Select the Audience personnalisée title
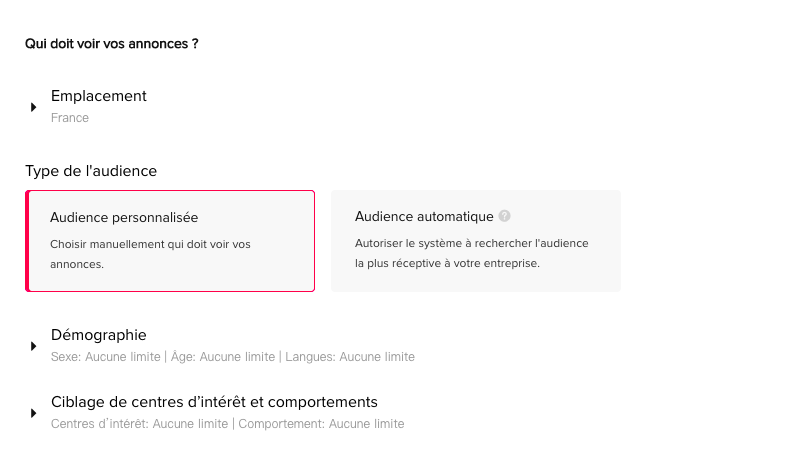Screen dimensions: 806x461 (x=124, y=217)
